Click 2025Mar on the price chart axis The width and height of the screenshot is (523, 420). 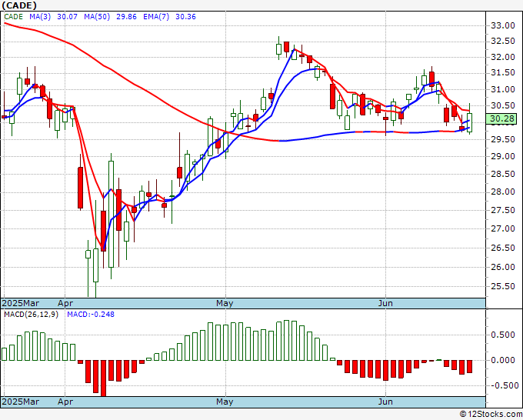click(21, 304)
